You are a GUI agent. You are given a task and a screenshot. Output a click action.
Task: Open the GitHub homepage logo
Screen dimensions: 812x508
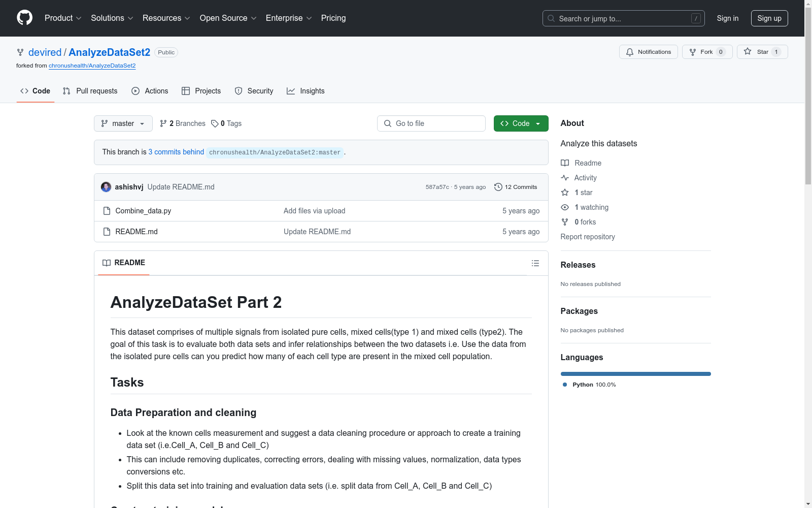(x=24, y=18)
